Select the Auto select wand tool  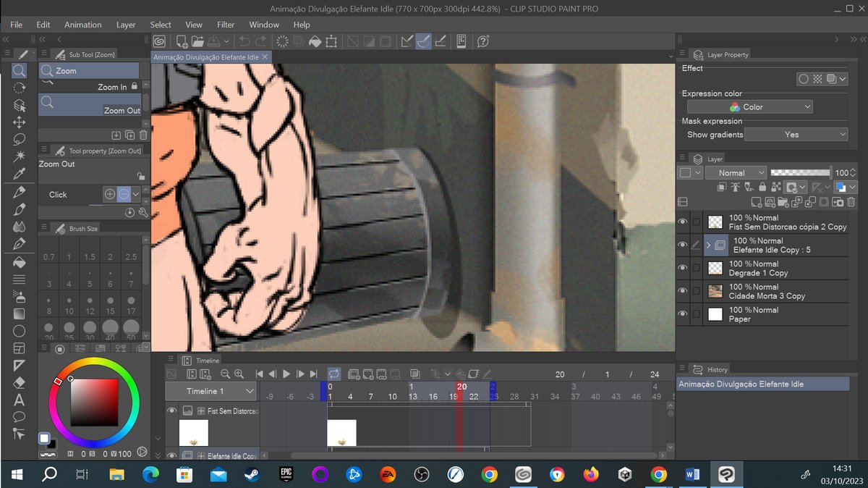(x=20, y=156)
